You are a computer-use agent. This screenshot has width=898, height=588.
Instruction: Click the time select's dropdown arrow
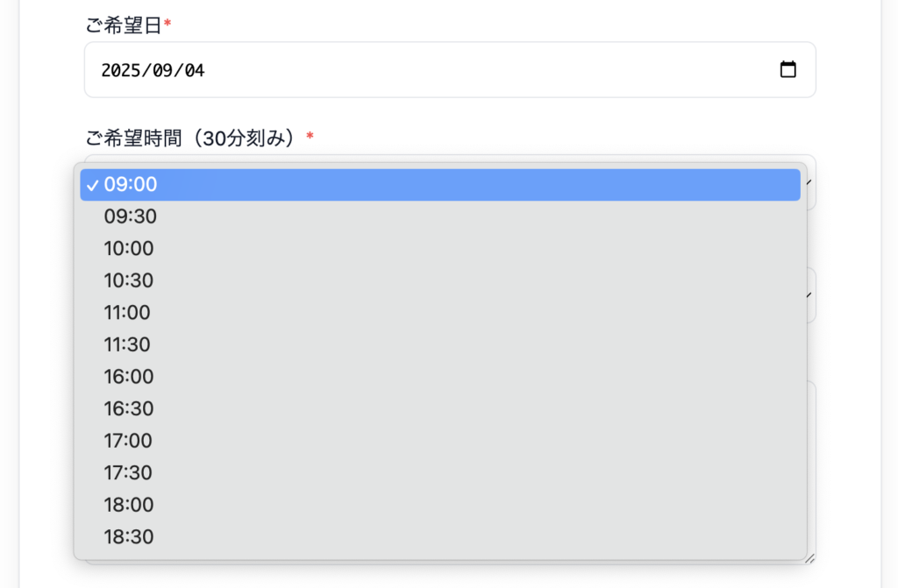(x=809, y=182)
